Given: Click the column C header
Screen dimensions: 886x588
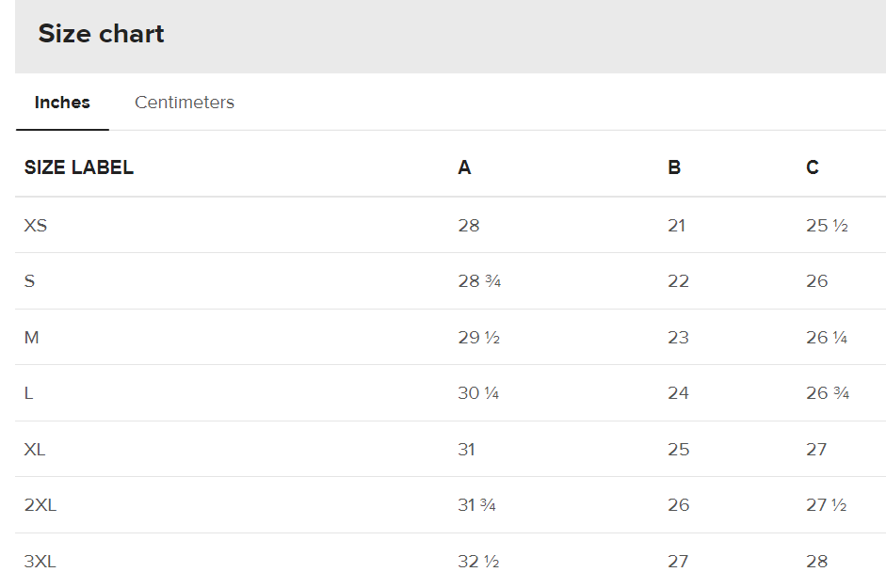Looking at the screenshot, I should (x=813, y=167).
